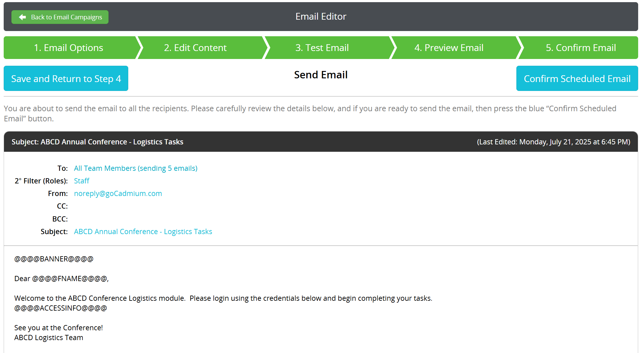Click the Staff role filter link
Viewport: 644px width, 353px height.
pyautogui.click(x=81, y=181)
